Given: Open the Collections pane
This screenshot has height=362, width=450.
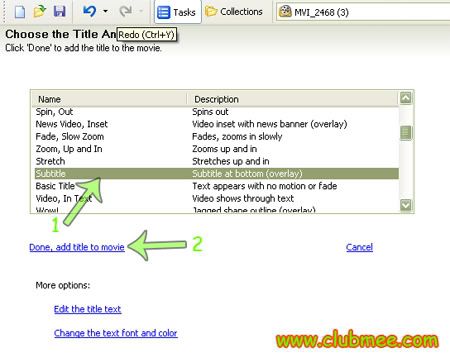Looking at the screenshot, I should 234,12.
